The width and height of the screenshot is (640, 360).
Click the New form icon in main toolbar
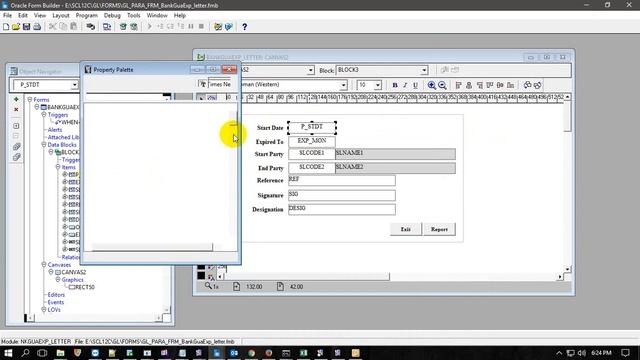tap(6, 27)
